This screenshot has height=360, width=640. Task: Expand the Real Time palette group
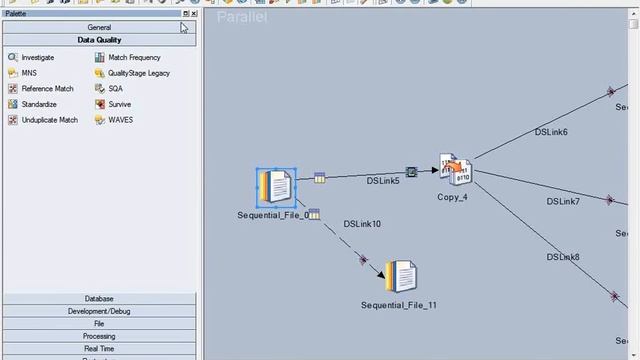point(99,349)
